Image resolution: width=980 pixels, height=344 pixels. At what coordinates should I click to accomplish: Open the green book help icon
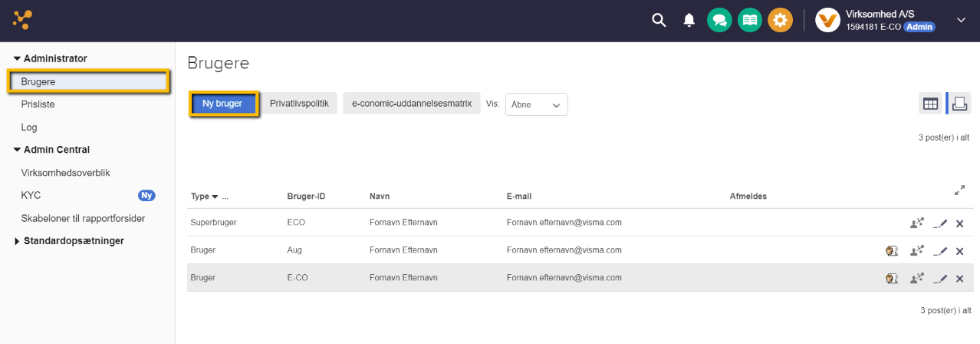[x=749, y=21]
